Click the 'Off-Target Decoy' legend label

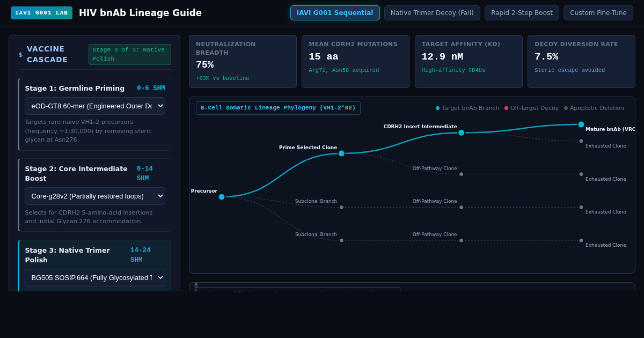pos(535,108)
